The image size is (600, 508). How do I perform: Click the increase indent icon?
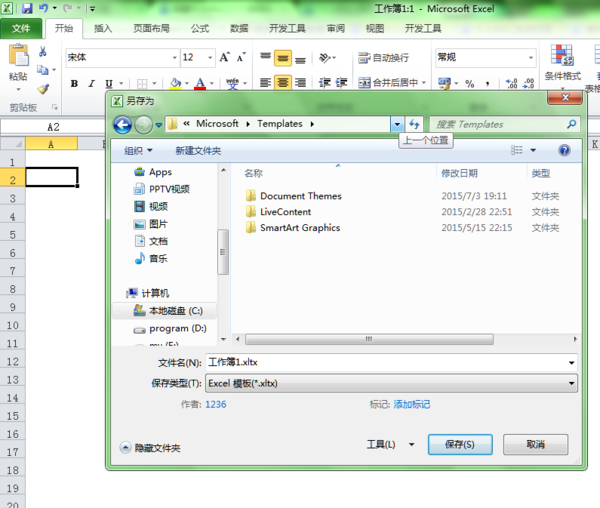click(x=341, y=83)
